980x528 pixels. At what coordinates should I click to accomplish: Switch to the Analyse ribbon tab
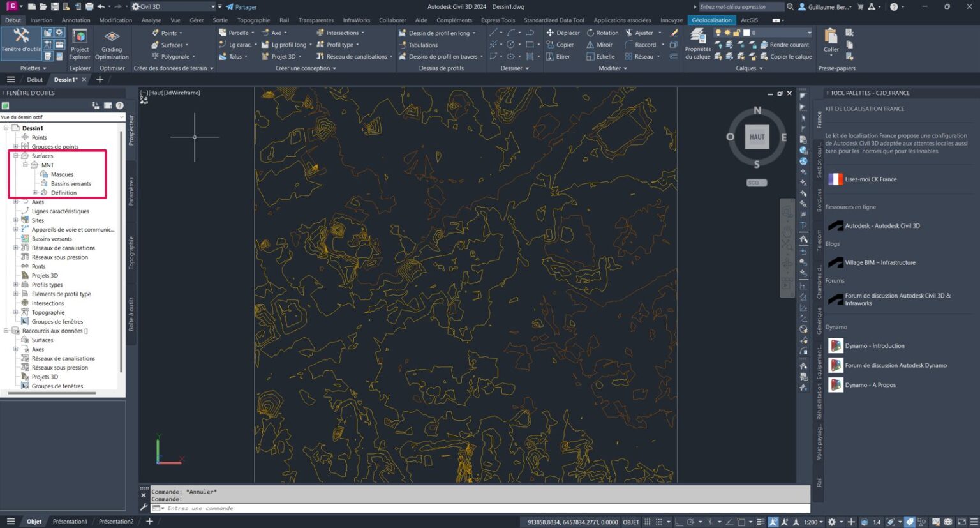pyautogui.click(x=151, y=20)
